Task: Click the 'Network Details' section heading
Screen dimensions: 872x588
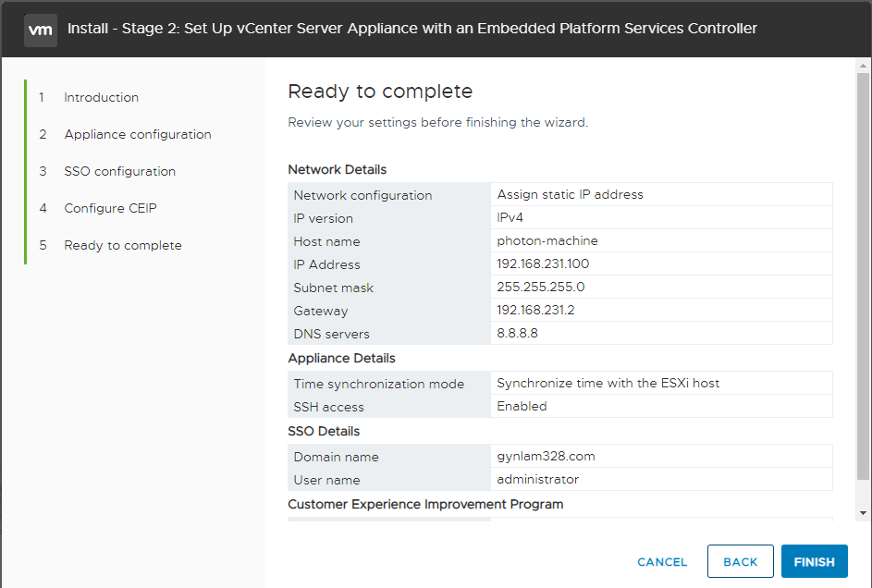Action: pos(337,169)
